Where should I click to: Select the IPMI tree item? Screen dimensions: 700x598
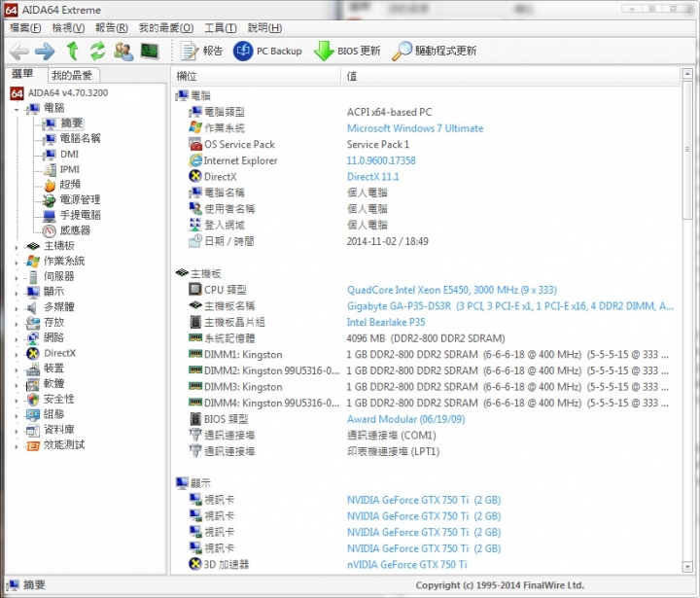[70, 169]
